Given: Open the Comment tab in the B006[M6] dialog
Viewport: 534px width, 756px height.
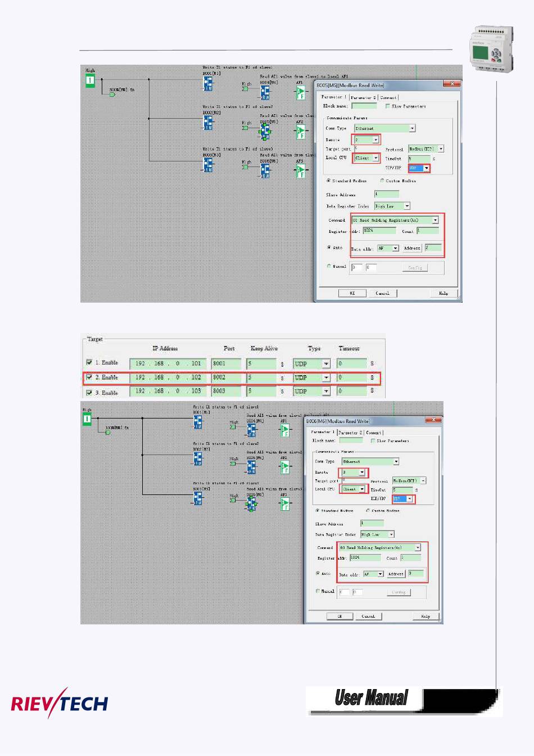Looking at the screenshot, I should (374, 433).
